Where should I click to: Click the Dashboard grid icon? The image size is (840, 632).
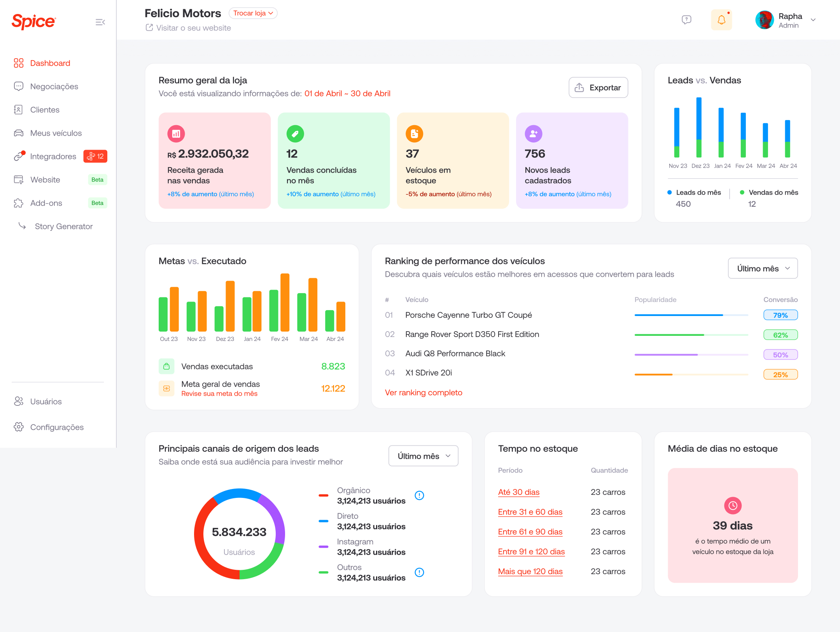[19, 63]
